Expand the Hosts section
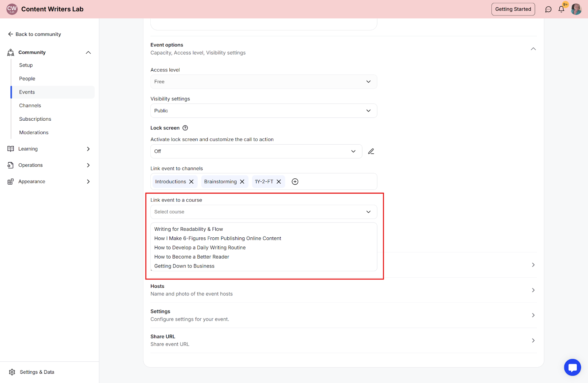 pyautogui.click(x=533, y=290)
